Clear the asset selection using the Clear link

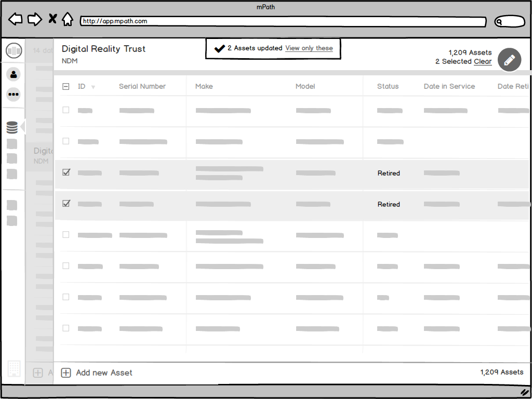[483, 61]
